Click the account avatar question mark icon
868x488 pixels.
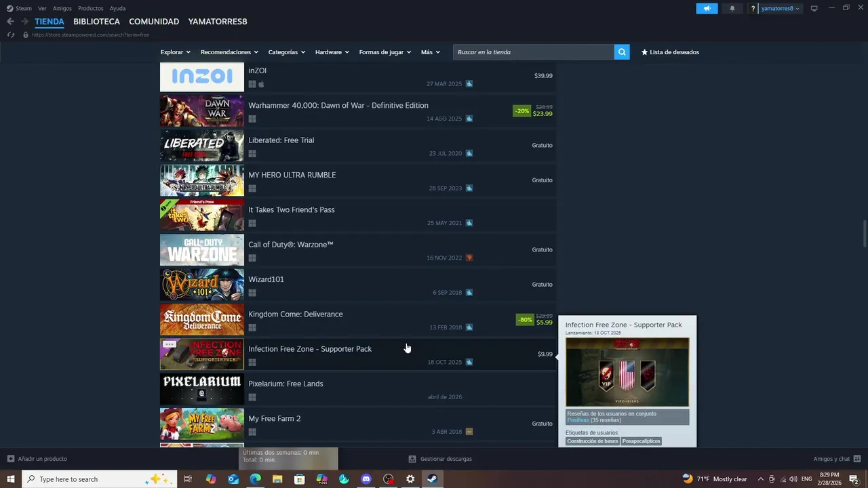click(753, 9)
